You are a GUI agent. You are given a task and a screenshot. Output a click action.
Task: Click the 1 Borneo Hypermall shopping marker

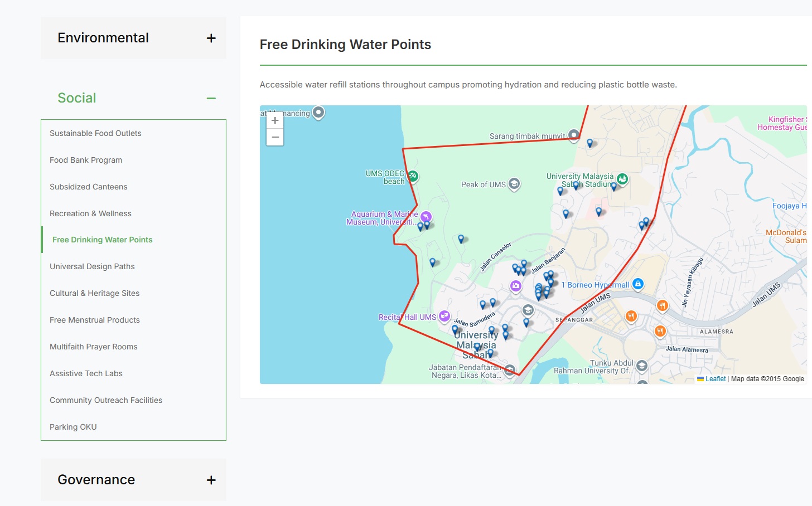pos(638,284)
